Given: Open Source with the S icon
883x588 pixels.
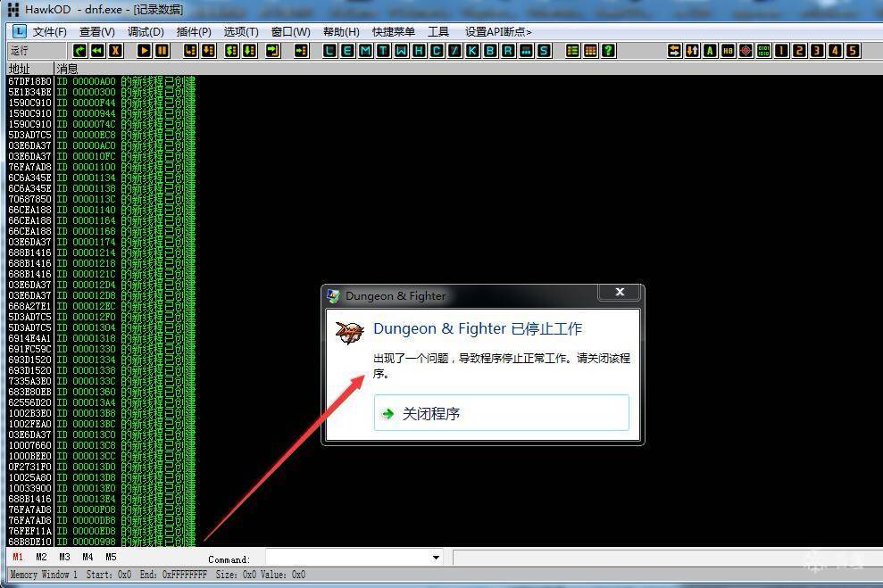Looking at the screenshot, I should pos(544,51).
